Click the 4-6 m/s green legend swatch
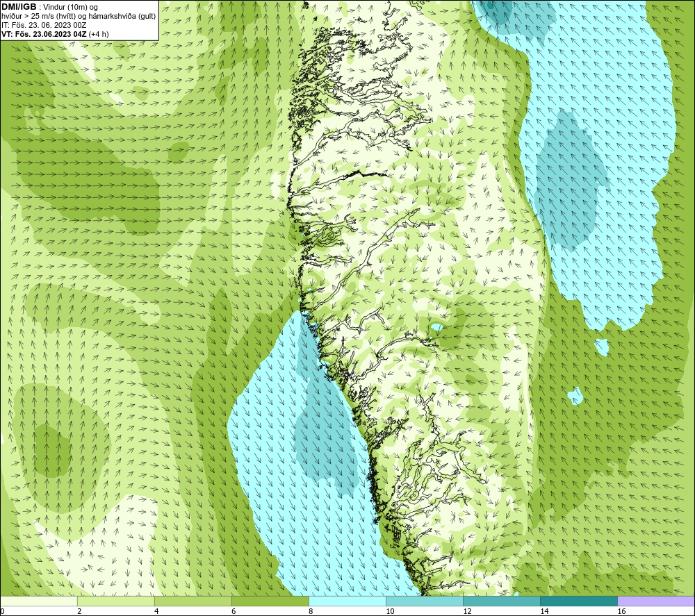The image size is (695, 616). point(193,601)
